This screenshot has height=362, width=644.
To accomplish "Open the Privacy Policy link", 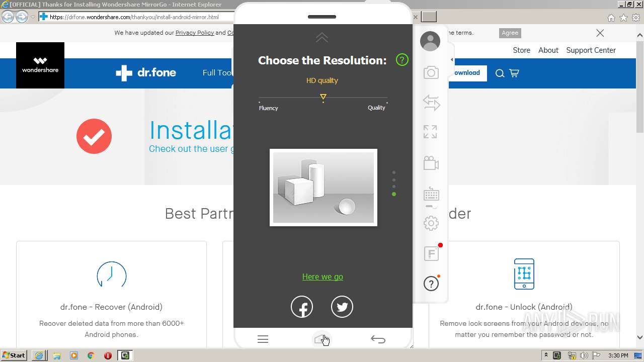I will pyautogui.click(x=195, y=33).
